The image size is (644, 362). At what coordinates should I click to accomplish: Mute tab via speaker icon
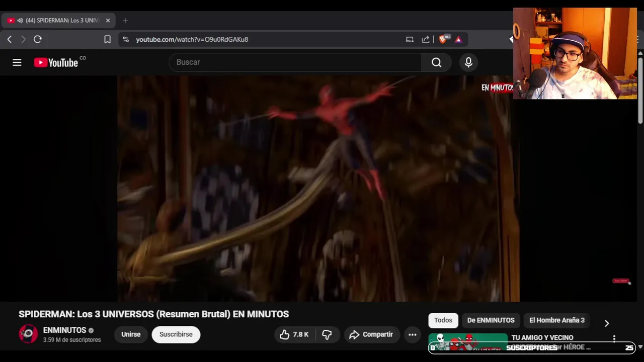click(20, 21)
